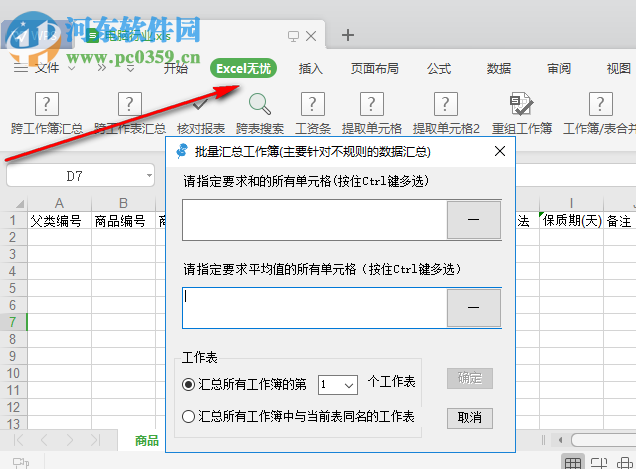Switch to the 数据 ribbon tab
The height and width of the screenshot is (469, 636).
pyautogui.click(x=499, y=68)
